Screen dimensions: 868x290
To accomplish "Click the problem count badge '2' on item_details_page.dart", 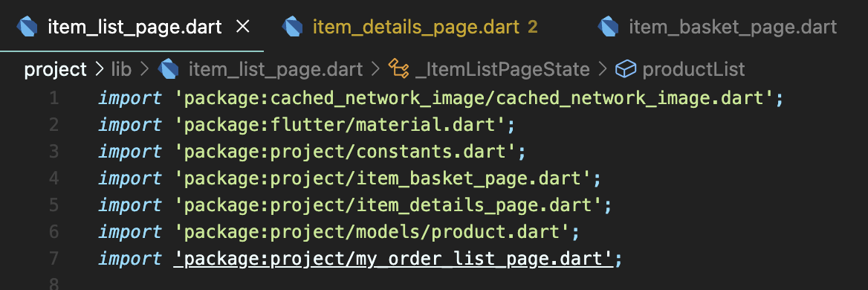I will (x=533, y=27).
